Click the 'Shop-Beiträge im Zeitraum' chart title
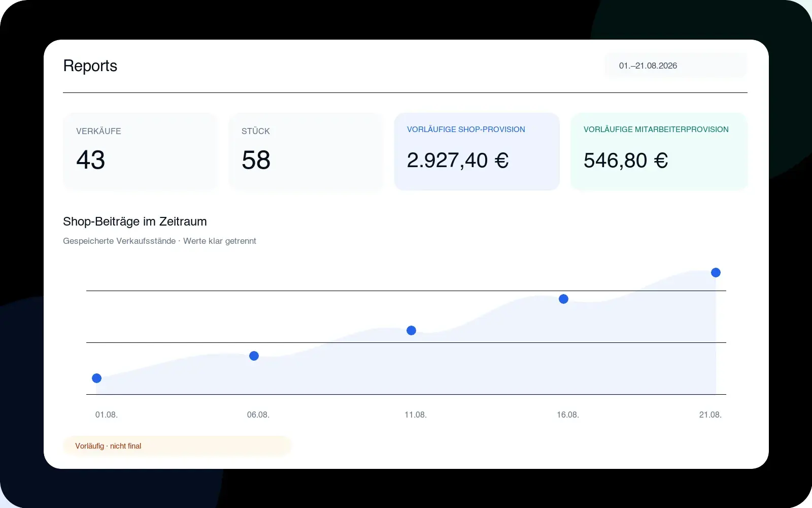This screenshot has width=812, height=508. click(135, 221)
